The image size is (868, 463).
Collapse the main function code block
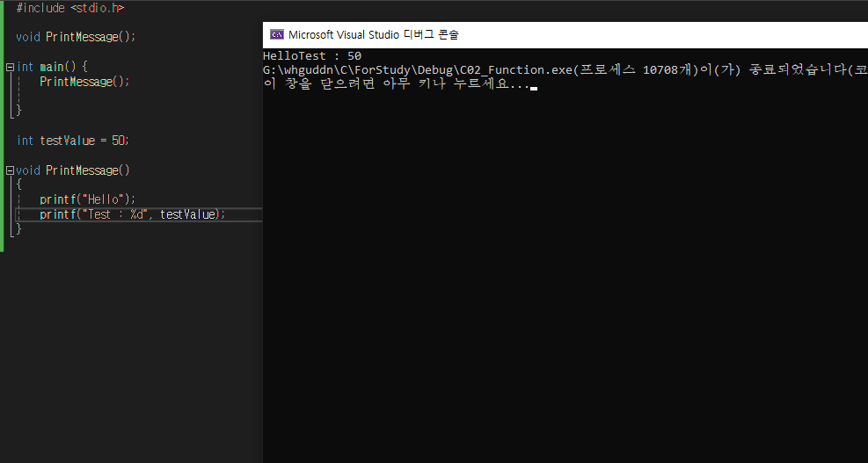(10, 67)
